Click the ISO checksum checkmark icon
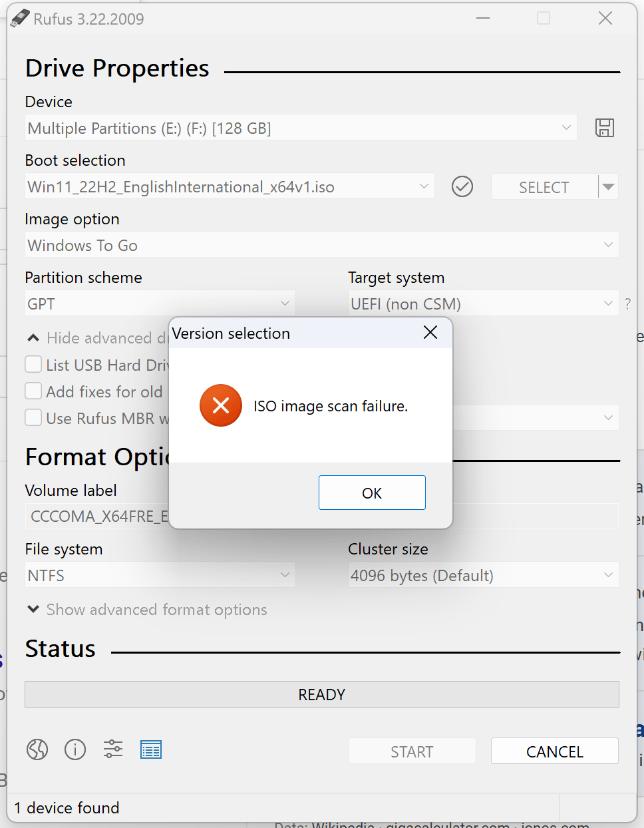Viewport: 644px width, 828px height. click(x=462, y=186)
